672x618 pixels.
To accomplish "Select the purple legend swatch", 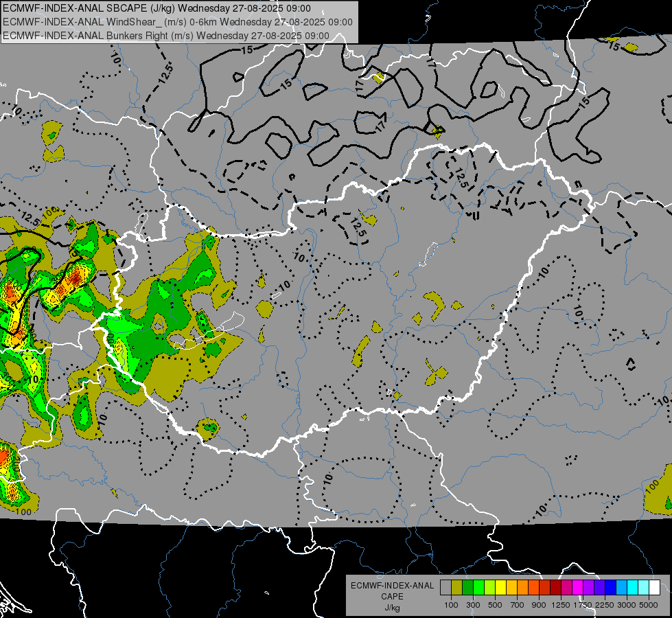I will [588, 588].
